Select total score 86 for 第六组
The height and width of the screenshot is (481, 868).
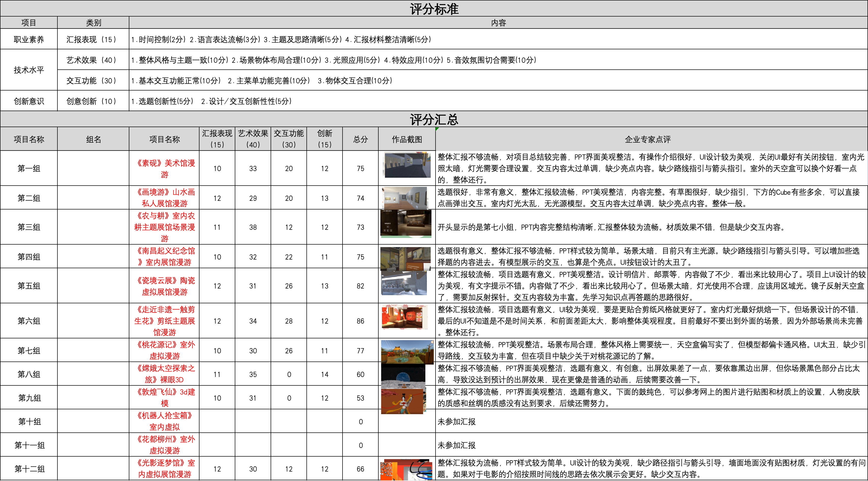pos(361,321)
